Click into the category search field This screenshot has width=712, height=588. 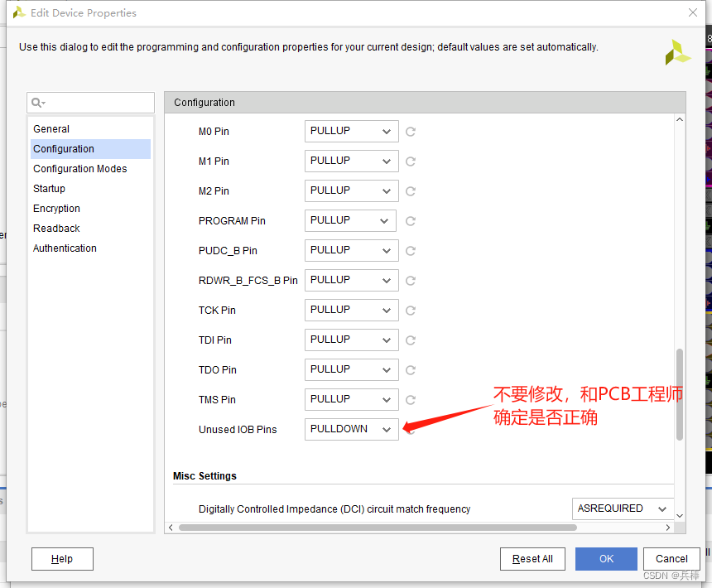coord(90,103)
